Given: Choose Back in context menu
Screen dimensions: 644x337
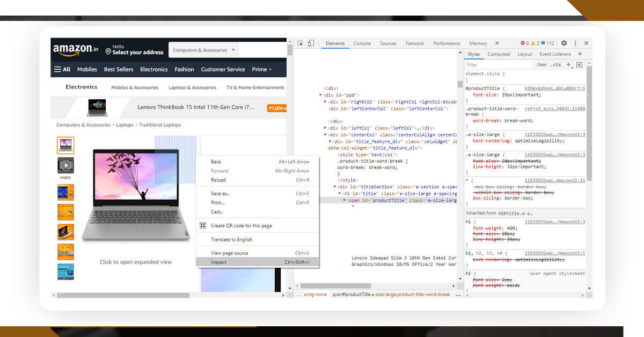Looking at the screenshot, I should tap(258, 162).
